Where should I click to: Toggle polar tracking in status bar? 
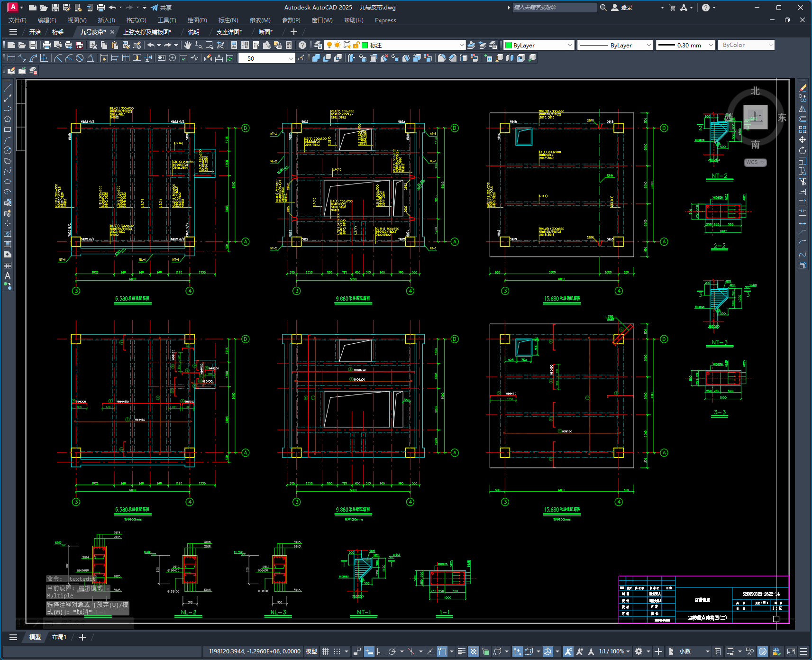coord(392,651)
